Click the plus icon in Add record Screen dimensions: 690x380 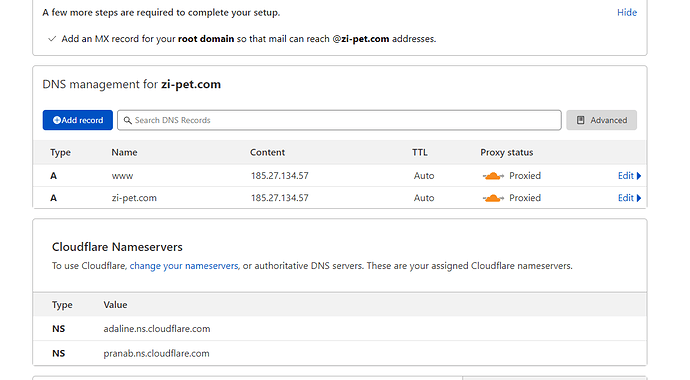(x=57, y=120)
